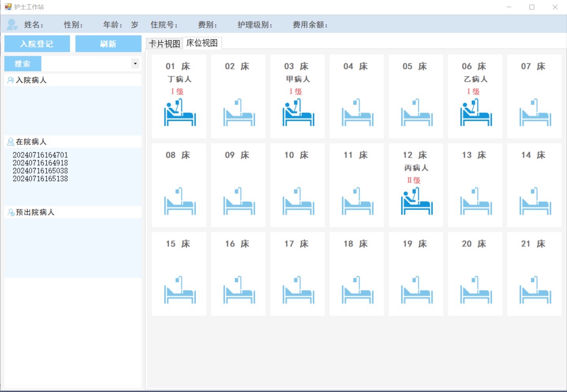Image resolution: width=567 pixels, height=392 pixels.
Task: Click the empty bed icon for bed 18
Action: (357, 290)
